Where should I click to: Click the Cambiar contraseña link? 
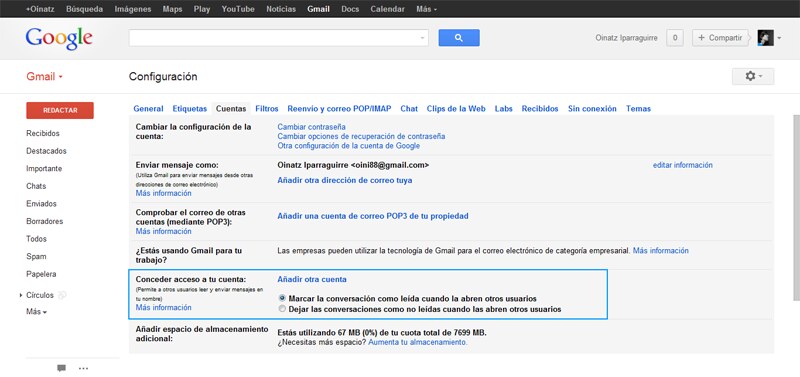(312, 127)
